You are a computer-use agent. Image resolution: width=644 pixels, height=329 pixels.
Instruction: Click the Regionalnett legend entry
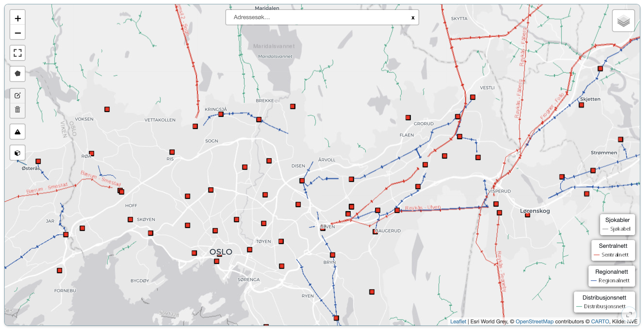tap(614, 281)
